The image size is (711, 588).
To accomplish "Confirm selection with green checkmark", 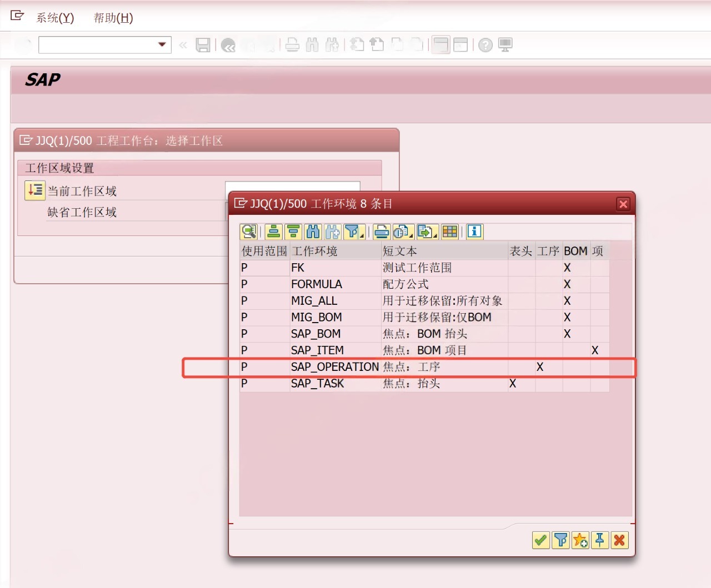I will click(540, 540).
